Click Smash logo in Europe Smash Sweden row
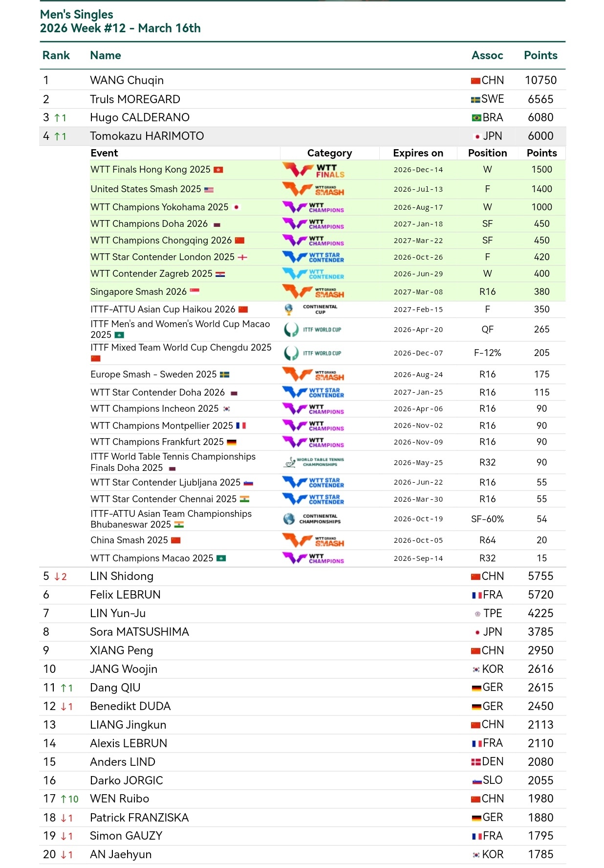 pyautogui.click(x=313, y=375)
